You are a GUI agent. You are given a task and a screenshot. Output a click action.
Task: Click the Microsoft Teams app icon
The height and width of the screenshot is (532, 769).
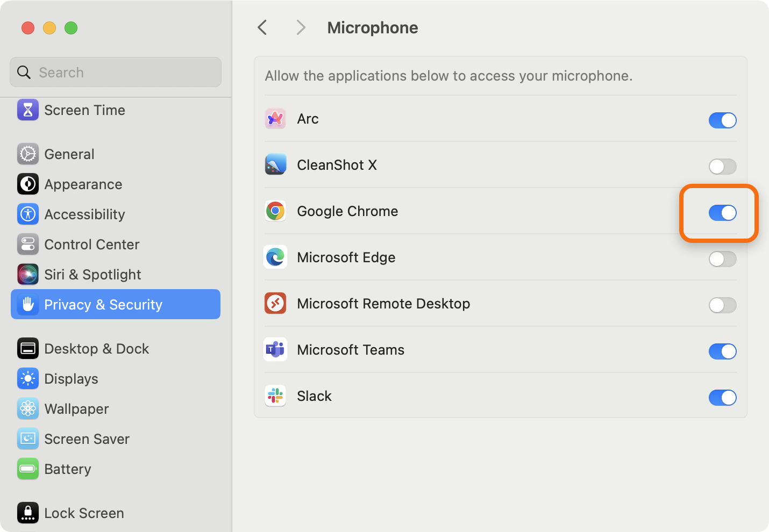coord(275,349)
